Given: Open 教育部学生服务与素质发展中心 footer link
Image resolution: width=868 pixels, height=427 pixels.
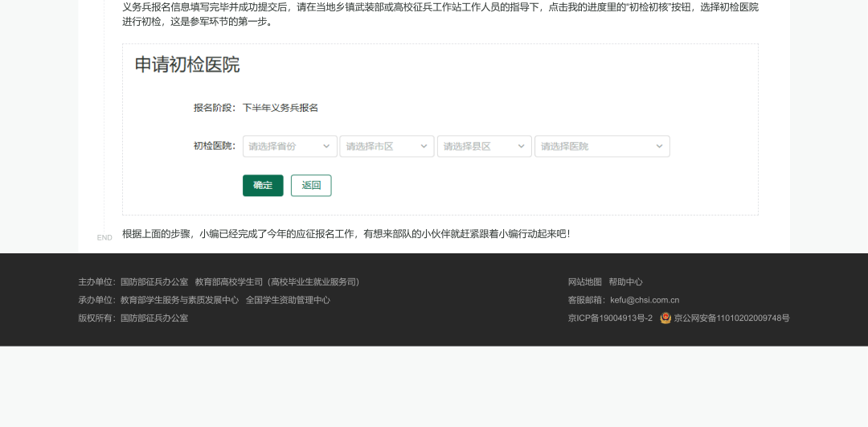Looking at the screenshot, I should (179, 300).
